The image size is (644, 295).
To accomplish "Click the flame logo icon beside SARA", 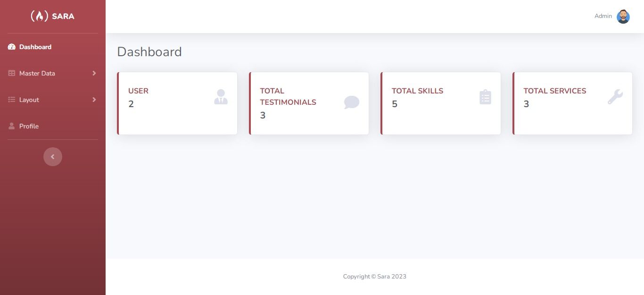I will [40, 16].
